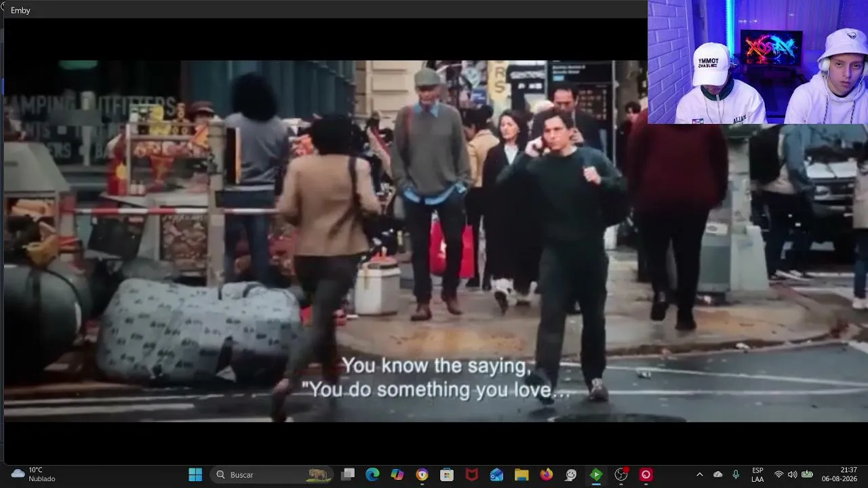Viewport: 868px width, 488px height.
Task: Open the dark circular app with red badge
Action: point(621,474)
